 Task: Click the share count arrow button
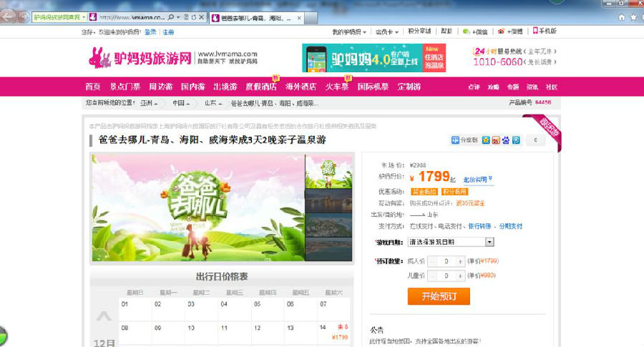point(535,140)
